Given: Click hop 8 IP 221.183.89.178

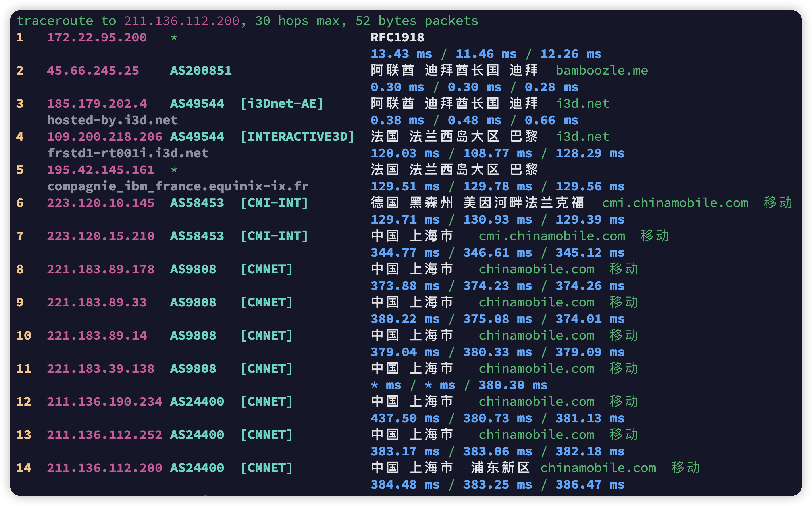Looking at the screenshot, I should [x=101, y=269].
